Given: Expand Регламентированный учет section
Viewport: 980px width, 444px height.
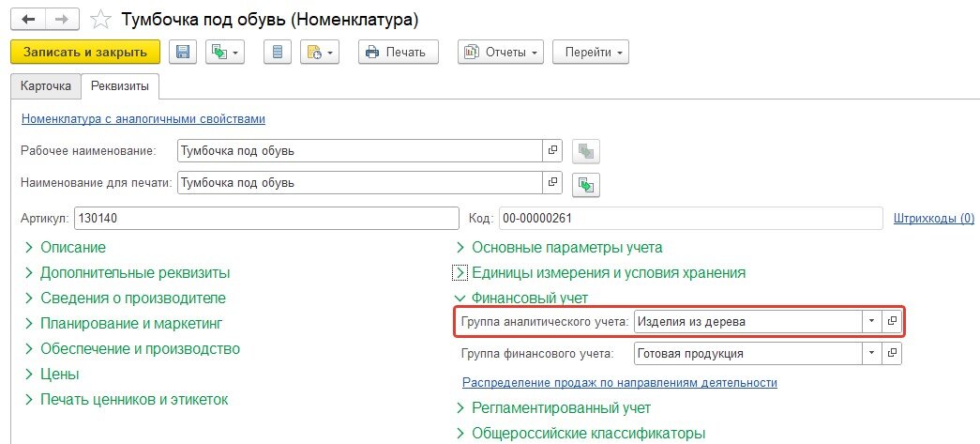Looking at the screenshot, I should point(553,408).
